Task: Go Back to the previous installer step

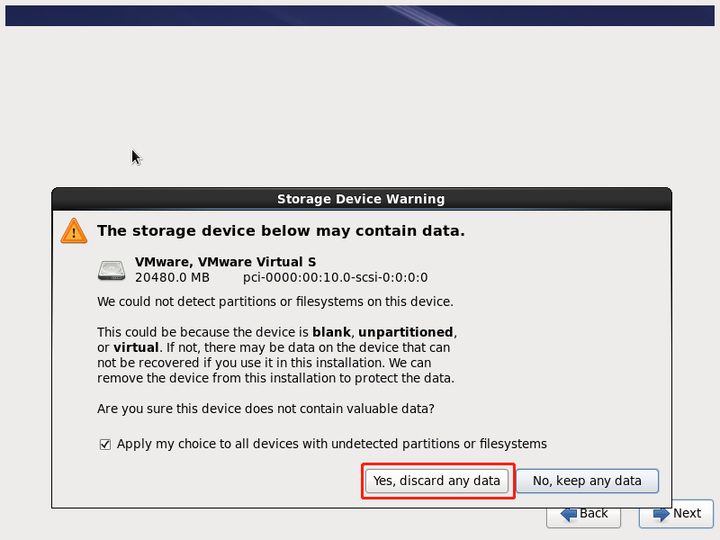Action: point(584,514)
